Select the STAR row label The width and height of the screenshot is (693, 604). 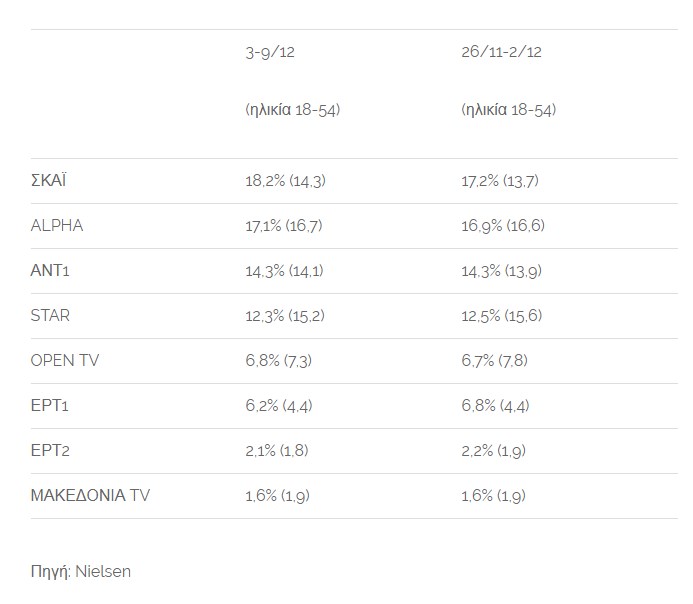pyautogui.click(x=50, y=315)
